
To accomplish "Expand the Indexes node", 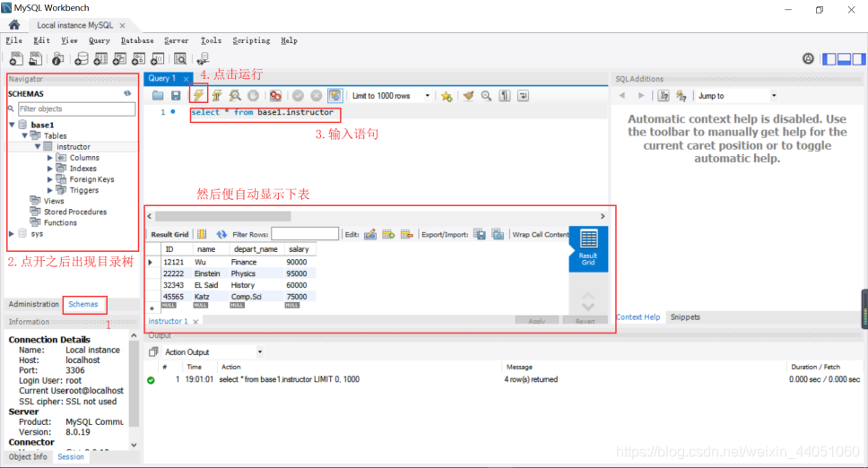I will (x=50, y=169).
